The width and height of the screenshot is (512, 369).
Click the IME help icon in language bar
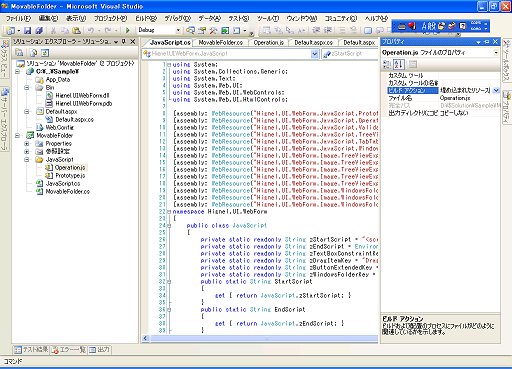[463, 26]
